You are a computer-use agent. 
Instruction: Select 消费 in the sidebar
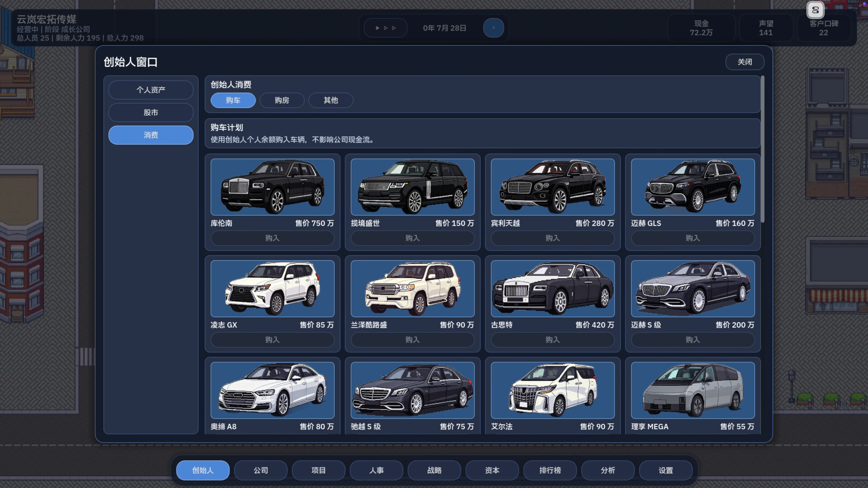[x=151, y=135]
